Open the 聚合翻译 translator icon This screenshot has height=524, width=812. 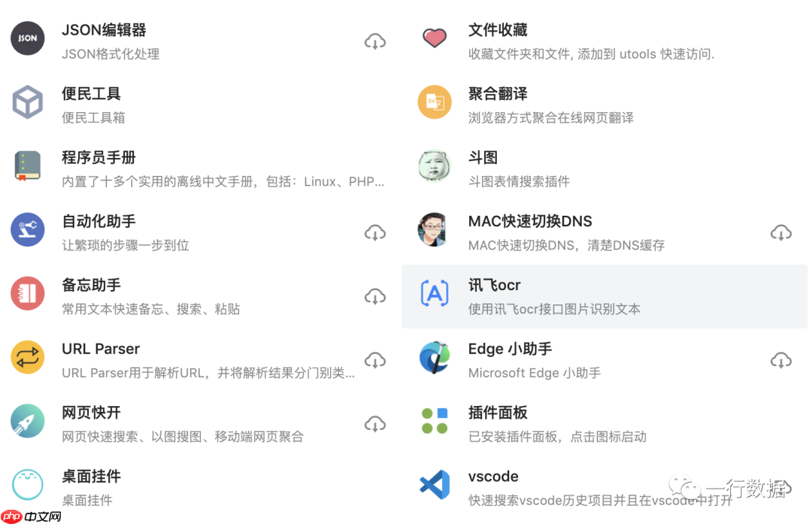pyautogui.click(x=435, y=102)
